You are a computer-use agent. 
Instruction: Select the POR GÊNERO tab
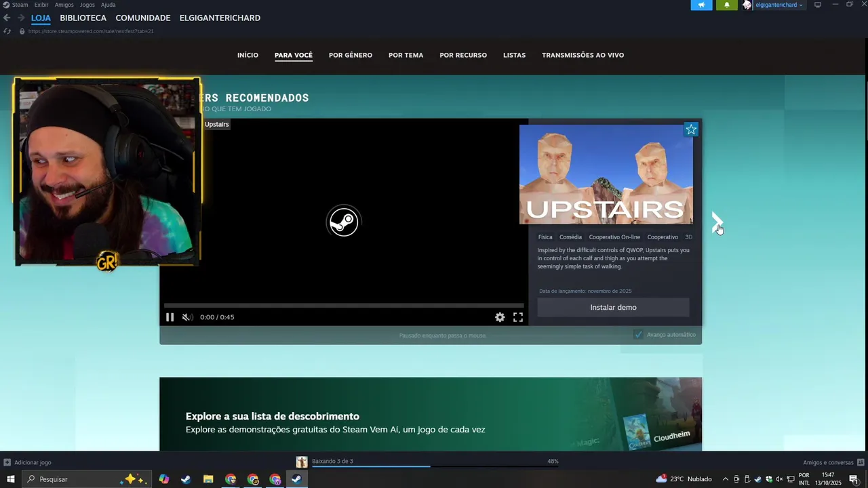(351, 56)
